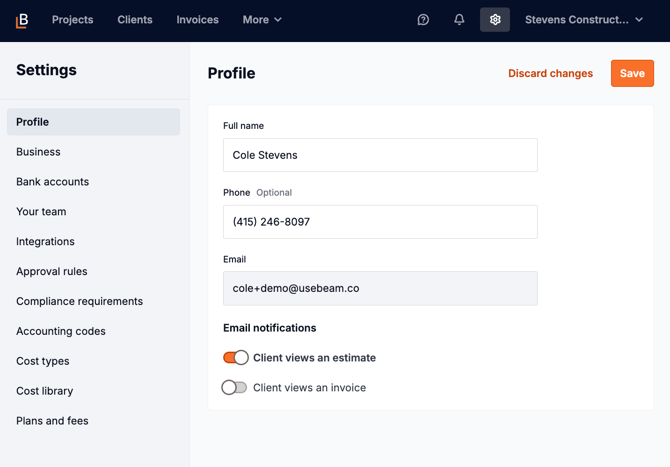Focus the Phone number input
Viewport: 670px width, 467px height.
click(380, 222)
